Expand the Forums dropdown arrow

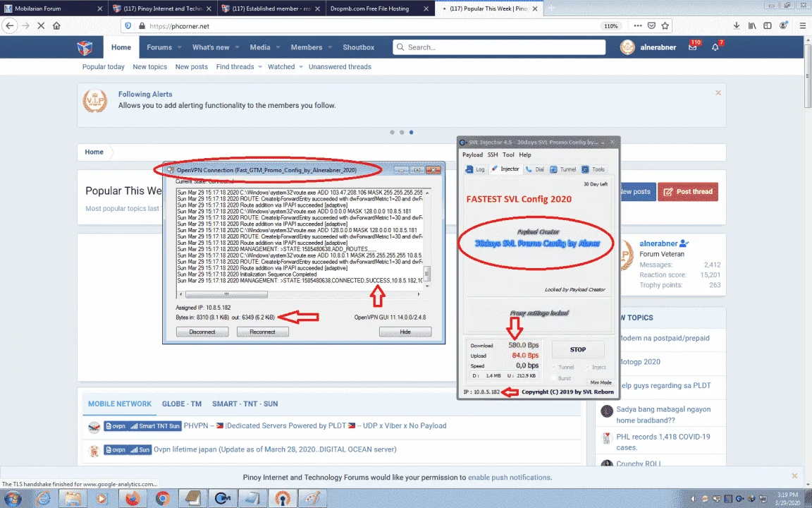pos(179,47)
